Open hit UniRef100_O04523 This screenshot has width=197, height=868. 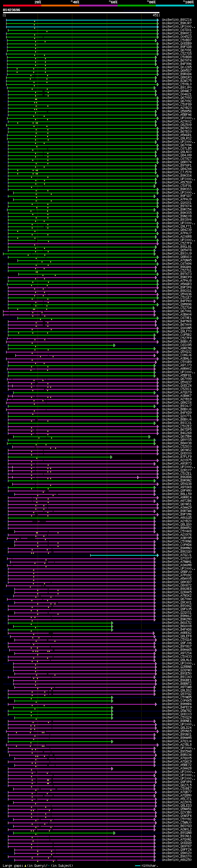[177, 37]
